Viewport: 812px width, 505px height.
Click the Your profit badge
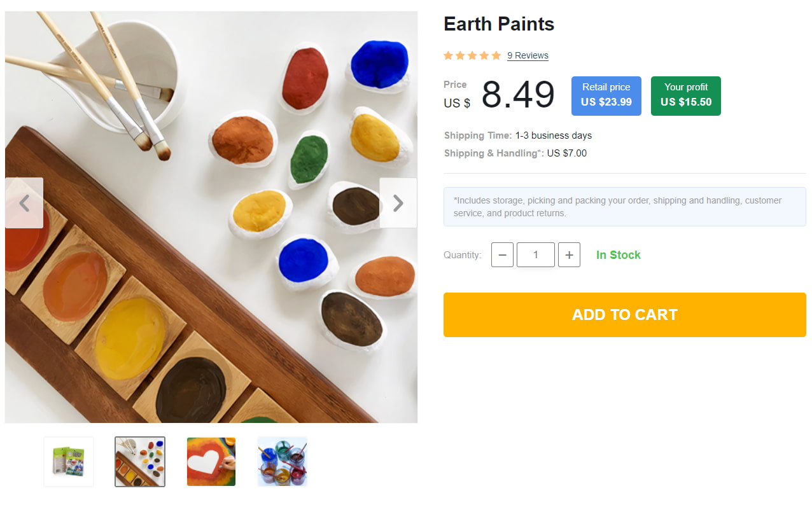point(685,95)
